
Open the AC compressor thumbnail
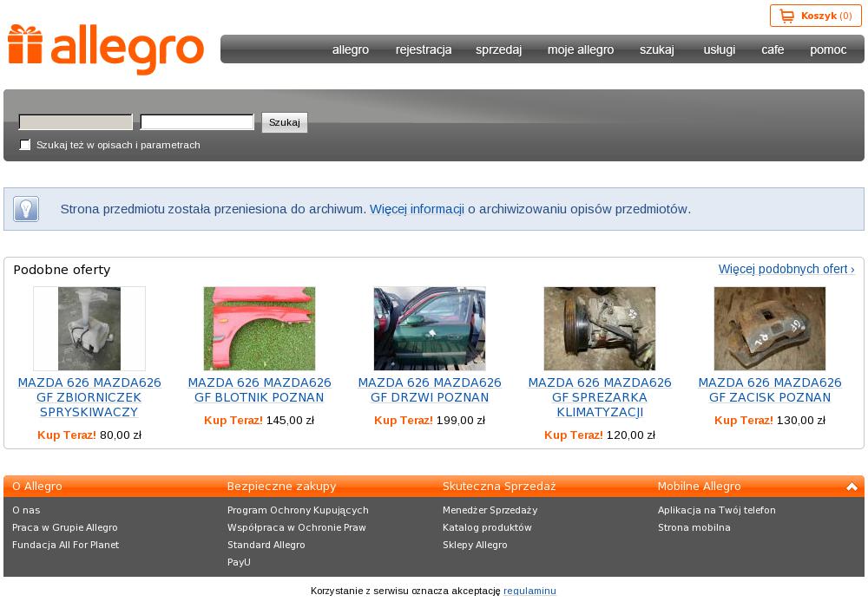pos(600,329)
